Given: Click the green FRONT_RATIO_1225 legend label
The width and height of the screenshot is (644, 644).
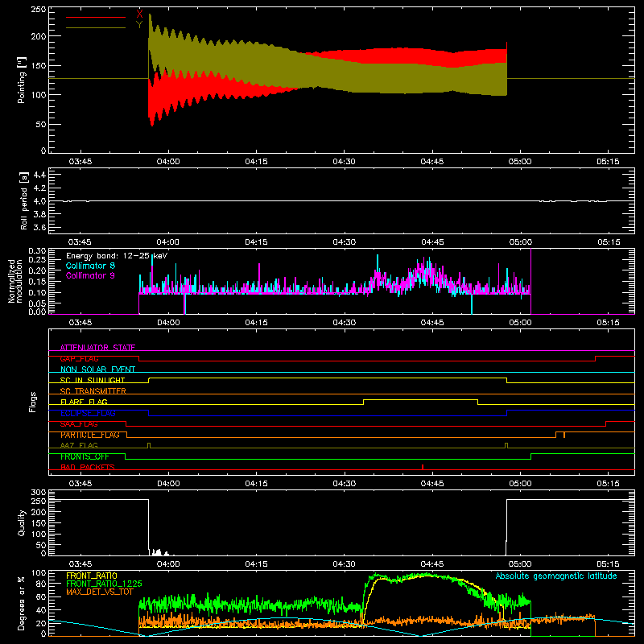Looking at the screenshot, I should coord(104,584).
